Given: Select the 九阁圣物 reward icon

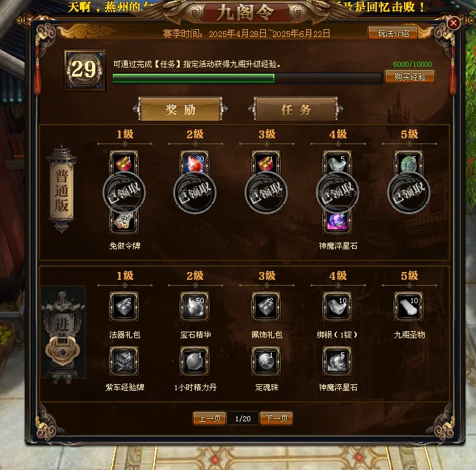Looking at the screenshot, I should (409, 306).
